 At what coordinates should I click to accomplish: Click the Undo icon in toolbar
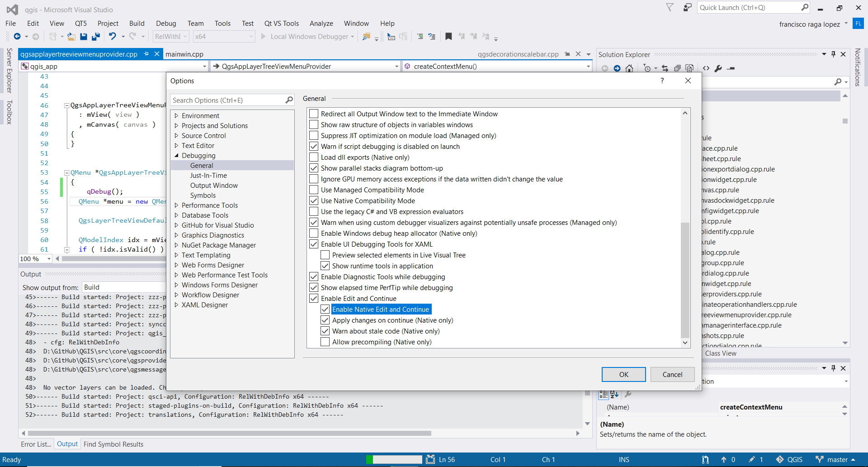(x=113, y=37)
